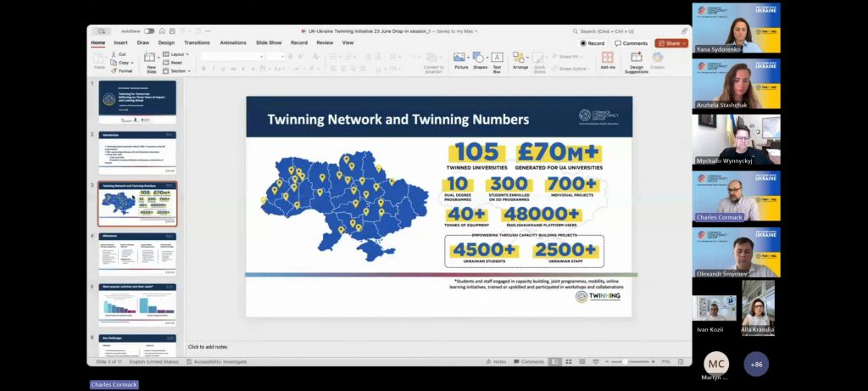
Task: Switch to Reading view icon
Action: (581, 361)
